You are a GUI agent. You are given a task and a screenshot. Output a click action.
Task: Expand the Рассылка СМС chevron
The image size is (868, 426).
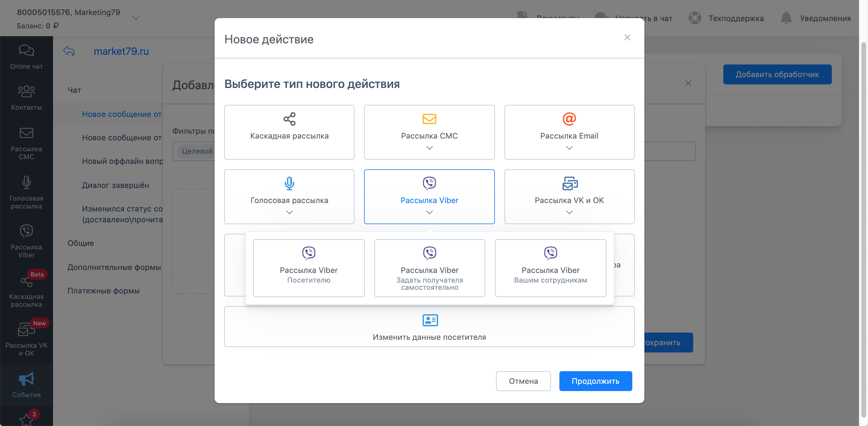(429, 148)
